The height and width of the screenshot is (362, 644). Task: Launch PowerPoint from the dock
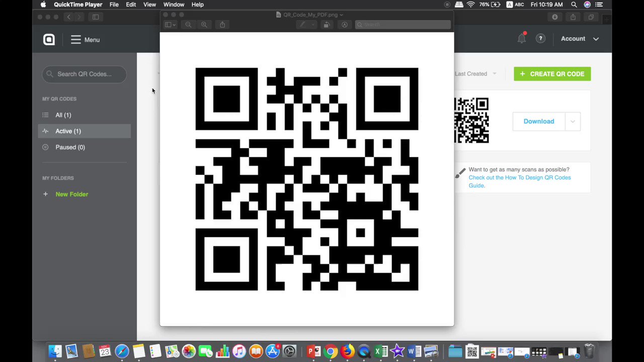pyautogui.click(x=313, y=351)
